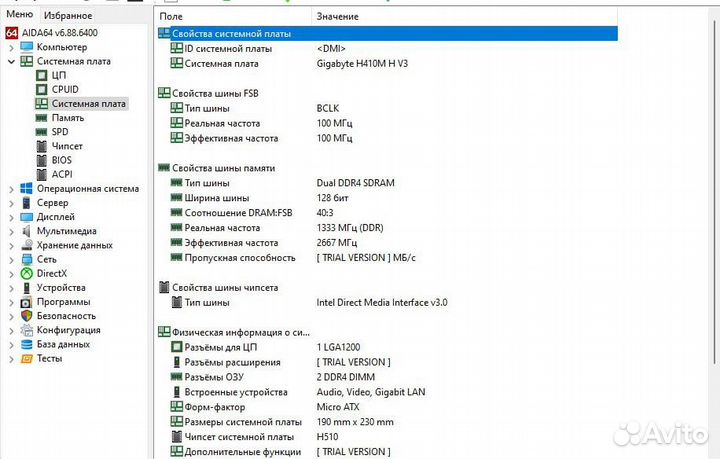
Task: Select the Свойства системной платы header row
Action: pos(387,34)
